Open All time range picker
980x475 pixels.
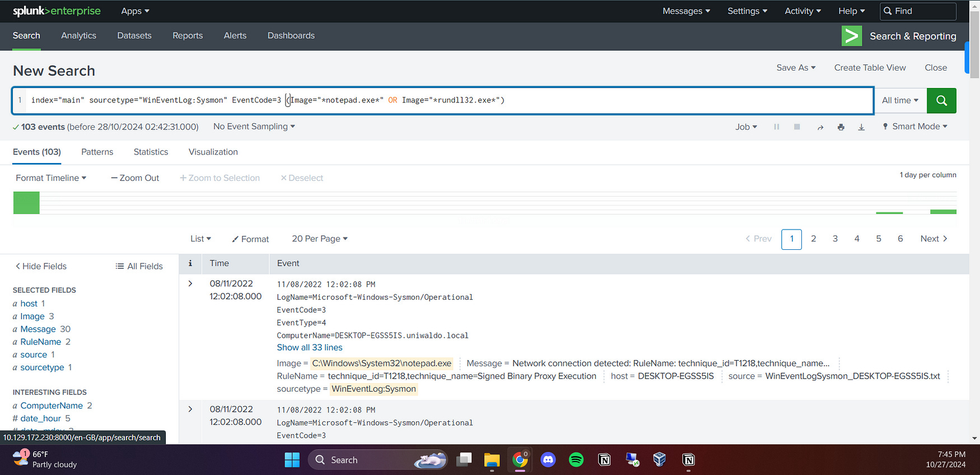coord(900,100)
